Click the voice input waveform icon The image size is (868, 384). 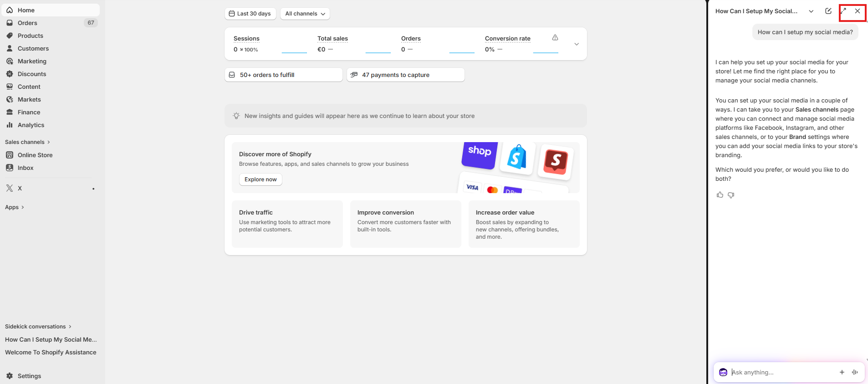click(x=855, y=372)
